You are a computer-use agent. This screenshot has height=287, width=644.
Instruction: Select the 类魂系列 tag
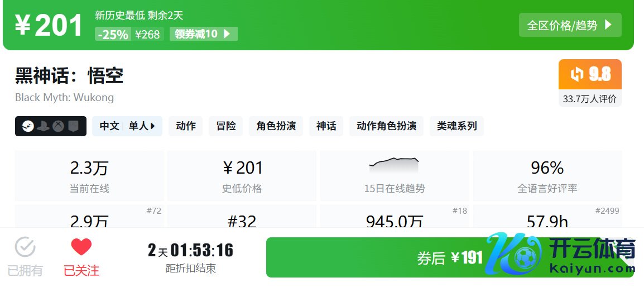pos(456,126)
